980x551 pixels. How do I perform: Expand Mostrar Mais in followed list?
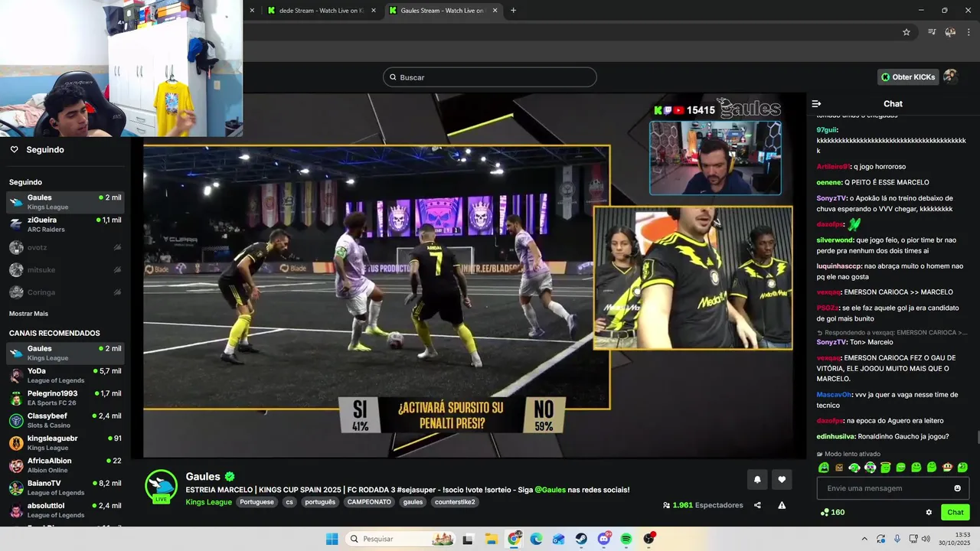(28, 314)
